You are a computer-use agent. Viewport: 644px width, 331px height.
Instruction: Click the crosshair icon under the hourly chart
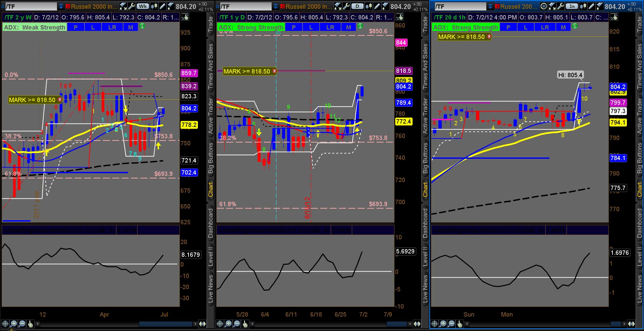click(434, 324)
